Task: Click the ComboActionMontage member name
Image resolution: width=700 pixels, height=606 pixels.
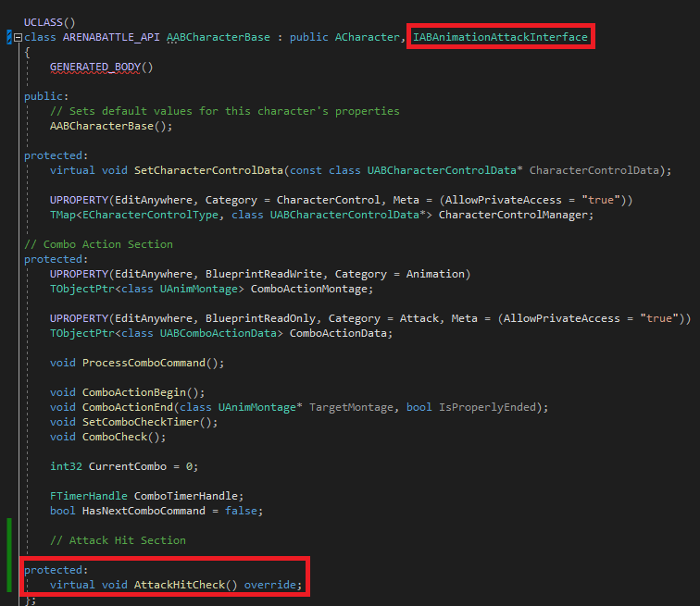Action: (x=308, y=289)
